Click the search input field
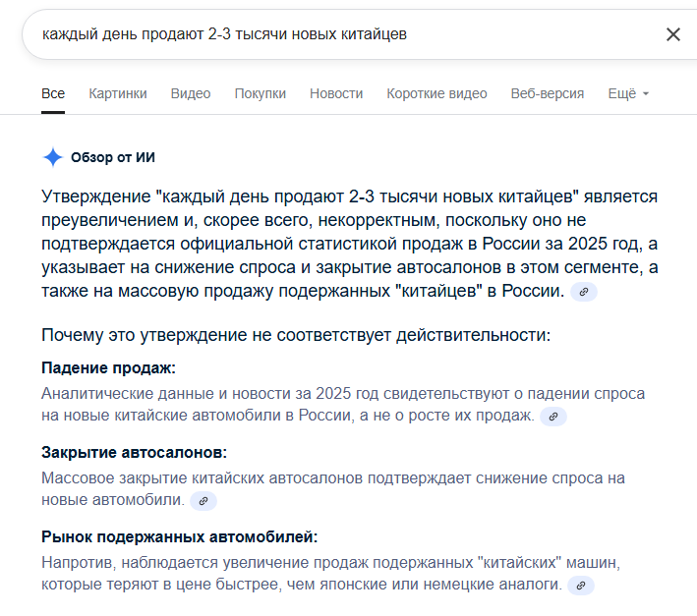The width and height of the screenshot is (697, 616). point(334,34)
